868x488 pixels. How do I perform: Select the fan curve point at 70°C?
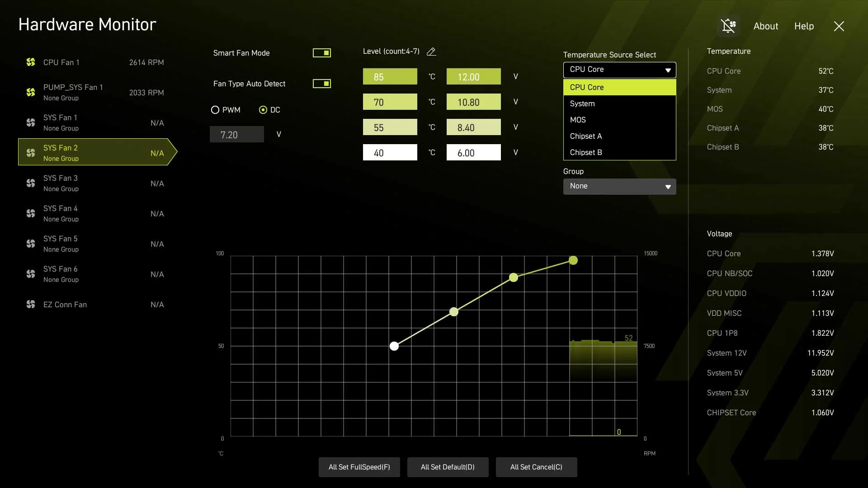pos(514,277)
